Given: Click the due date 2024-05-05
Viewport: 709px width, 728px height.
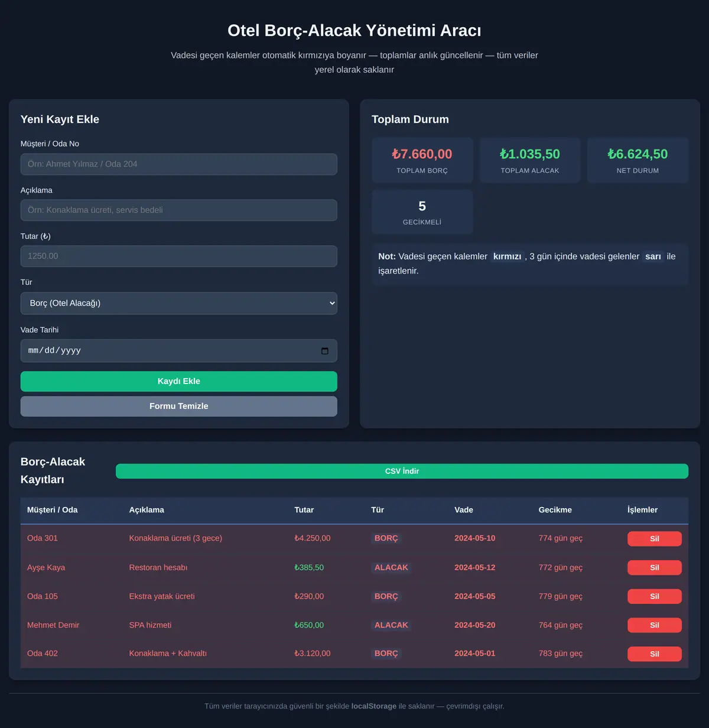Looking at the screenshot, I should click(x=475, y=596).
